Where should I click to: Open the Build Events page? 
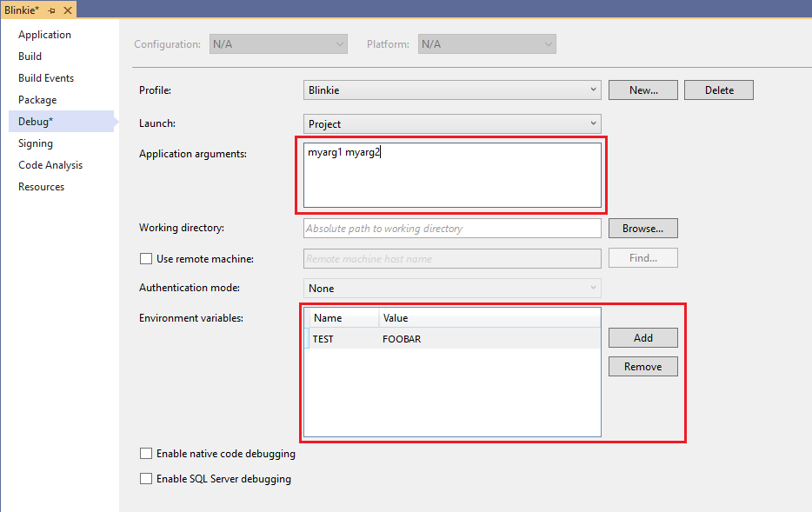pos(46,78)
